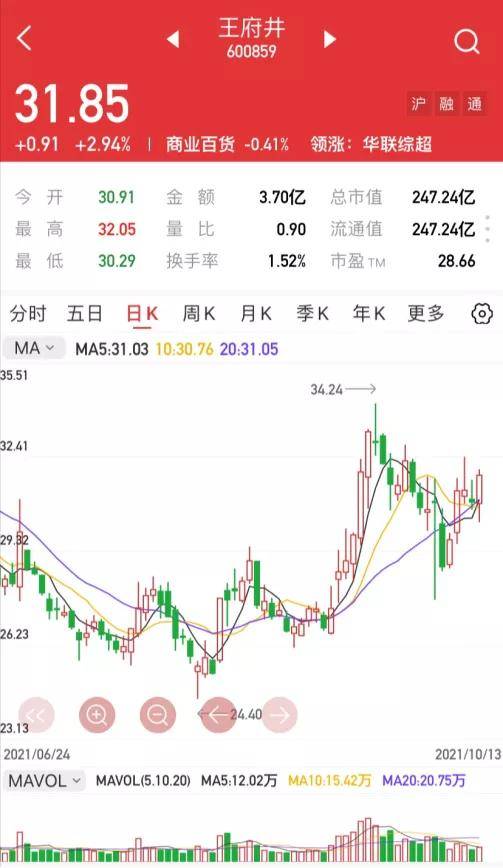Go to previous stock with left triangle

pos(173,39)
